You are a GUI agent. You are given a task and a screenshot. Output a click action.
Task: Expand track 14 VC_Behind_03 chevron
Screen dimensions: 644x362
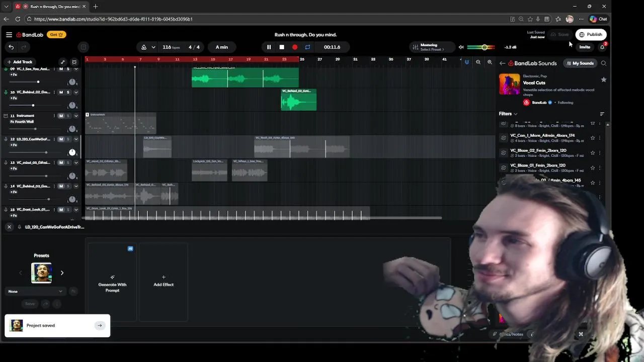coord(76,186)
